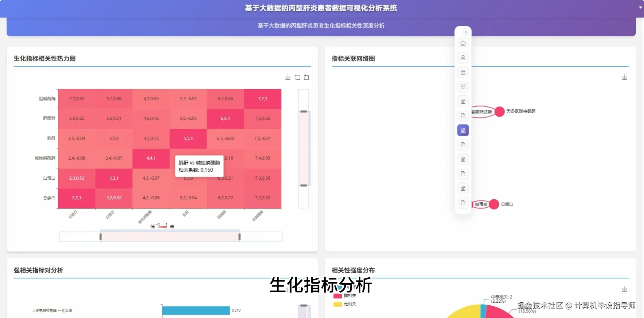Select the highlighted purple document icon in the sidebar

463,130
